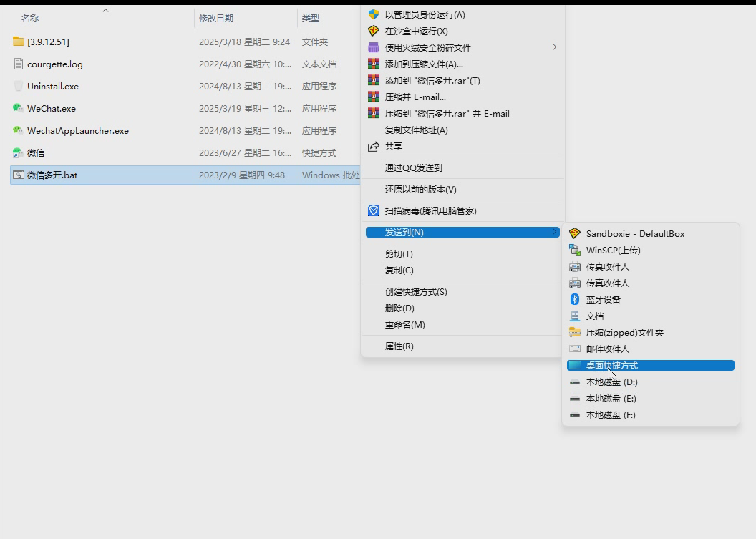Click the WinRAR icon beside 添加到压缩文件
This screenshot has height=539, width=756.
coord(373,63)
